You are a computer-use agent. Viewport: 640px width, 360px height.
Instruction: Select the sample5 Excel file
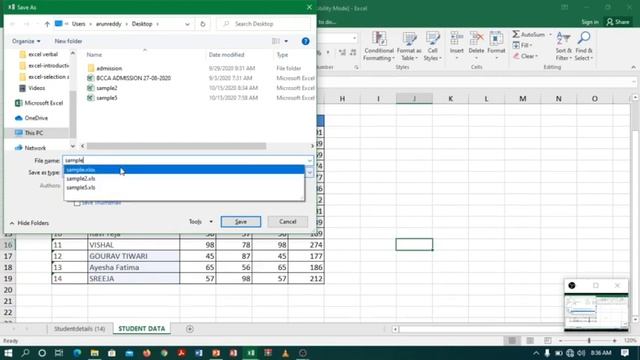point(107,98)
